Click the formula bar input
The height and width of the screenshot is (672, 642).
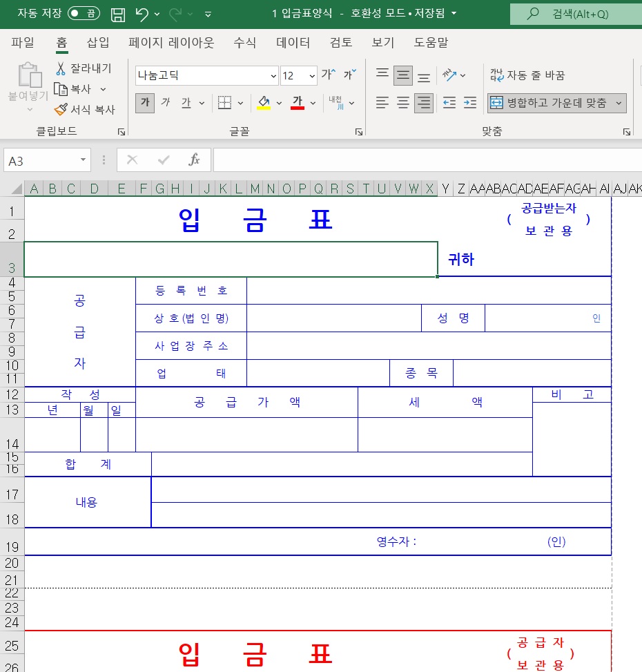427,160
